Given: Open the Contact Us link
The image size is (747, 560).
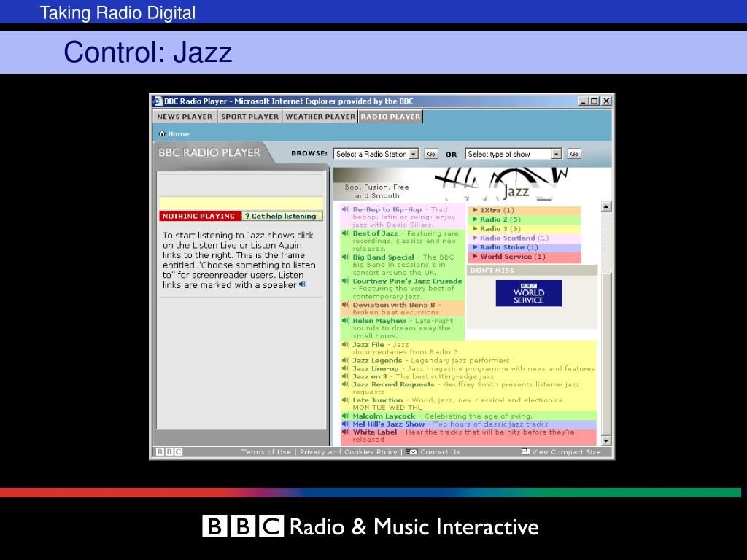Looking at the screenshot, I should (440, 452).
